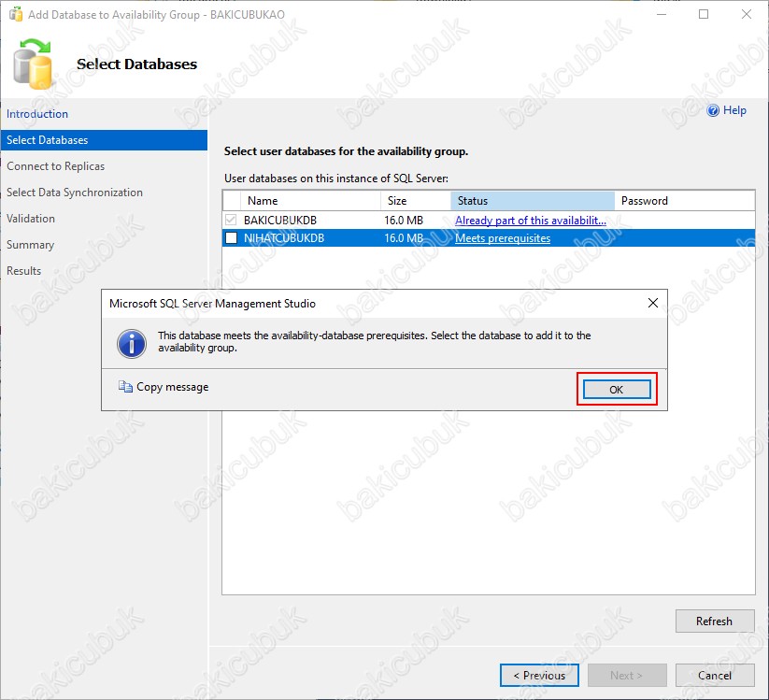Click the 16.0 MB size of NIHATCUBUKDB
The height and width of the screenshot is (700, 769).
pyautogui.click(x=403, y=238)
